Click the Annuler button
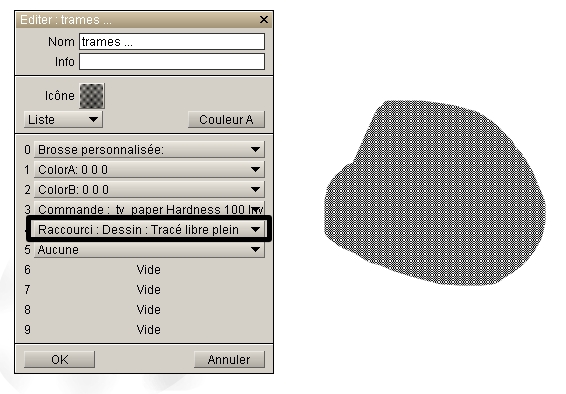This screenshot has height=394, width=566. [229, 359]
